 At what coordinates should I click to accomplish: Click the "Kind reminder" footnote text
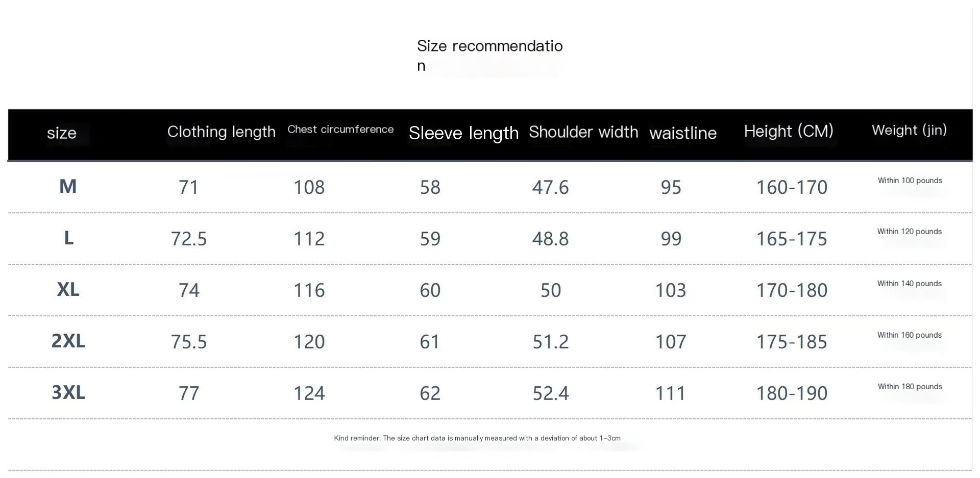coord(477,438)
